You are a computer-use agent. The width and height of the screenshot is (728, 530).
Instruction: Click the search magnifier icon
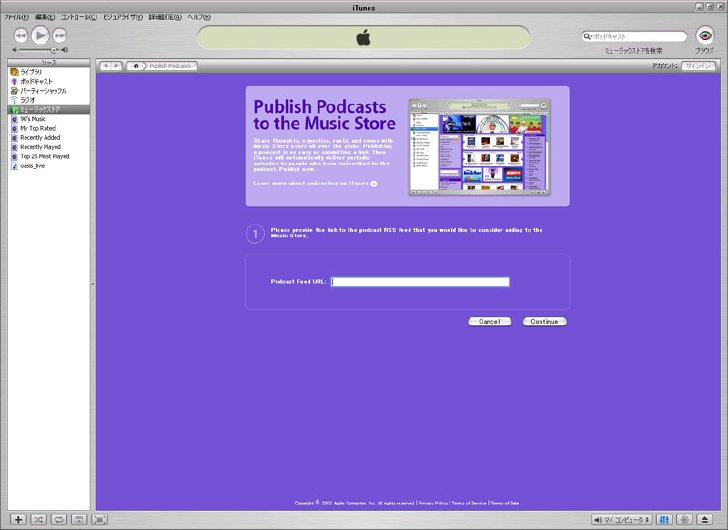587,36
